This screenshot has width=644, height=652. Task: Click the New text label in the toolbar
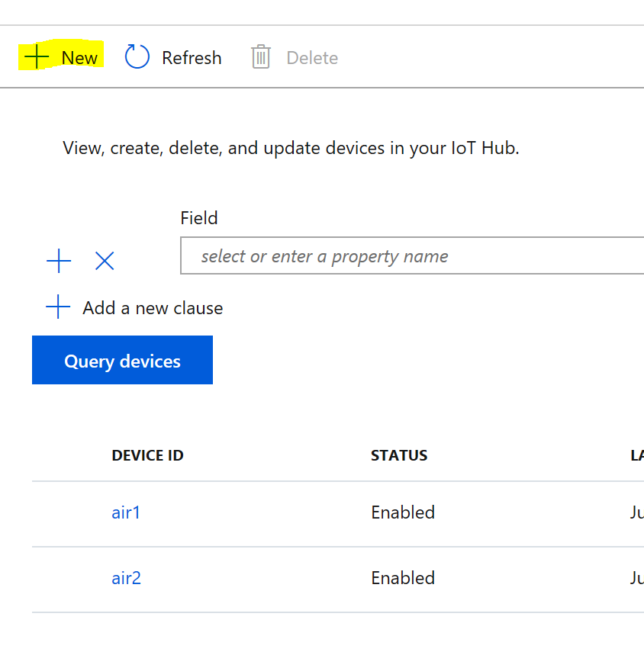[x=79, y=58]
